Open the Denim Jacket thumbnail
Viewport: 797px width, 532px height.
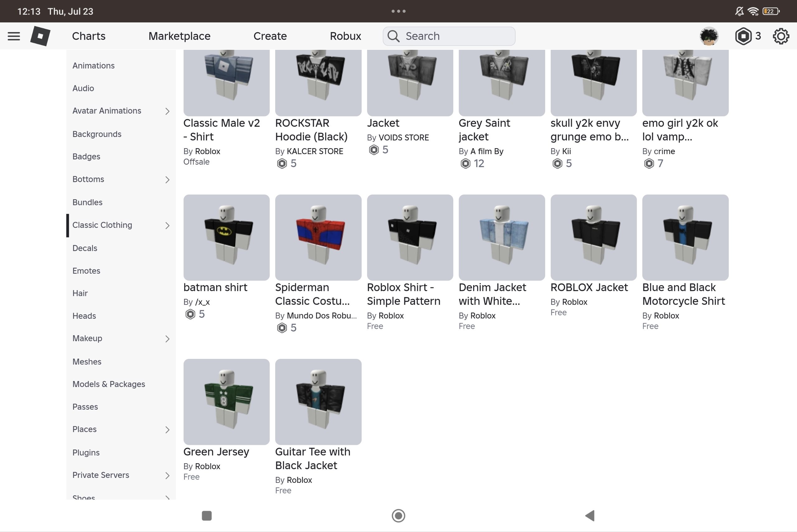[502, 238]
